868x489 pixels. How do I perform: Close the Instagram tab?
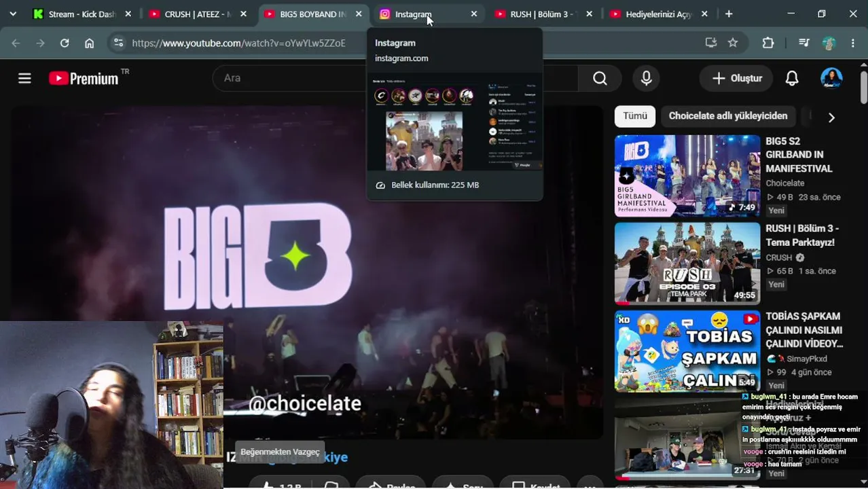[474, 14]
